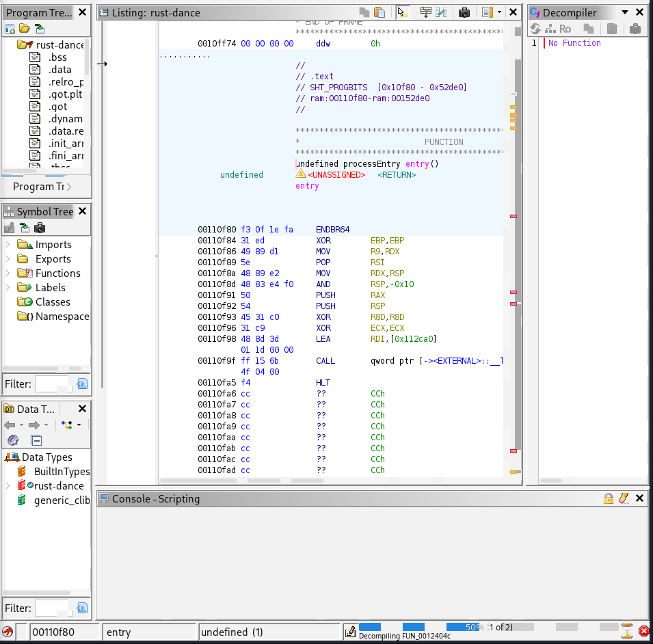Click Console lock scroll icon
653x644 pixels.
pos(609,498)
